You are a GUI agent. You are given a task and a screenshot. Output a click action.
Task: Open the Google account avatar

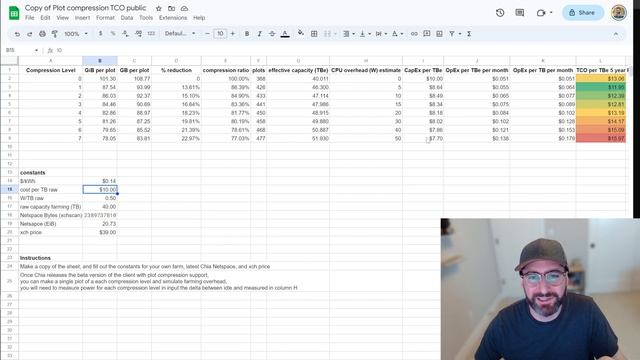click(619, 13)
